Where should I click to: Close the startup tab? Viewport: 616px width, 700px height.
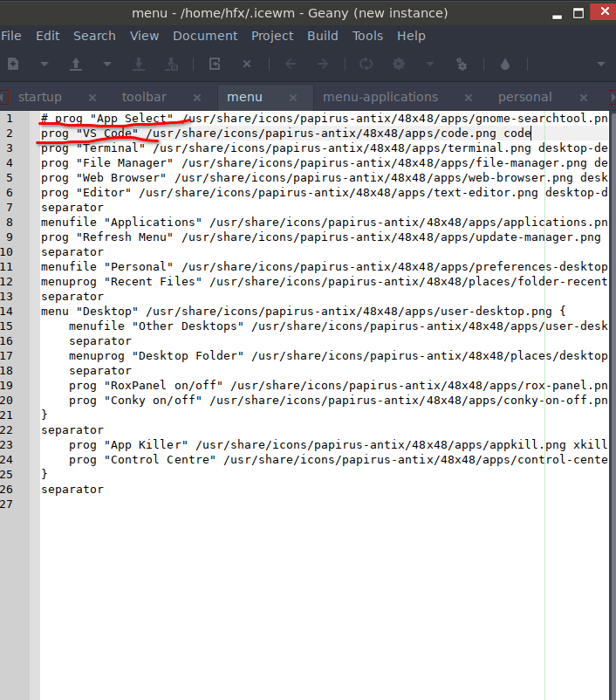(x=92, y=98)
